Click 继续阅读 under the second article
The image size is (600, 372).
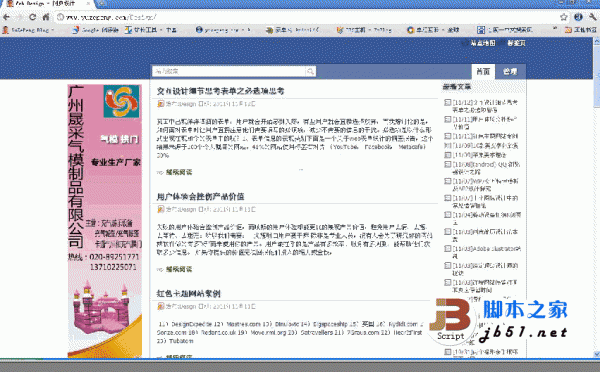pyautogui.click(x=179, y=269)
